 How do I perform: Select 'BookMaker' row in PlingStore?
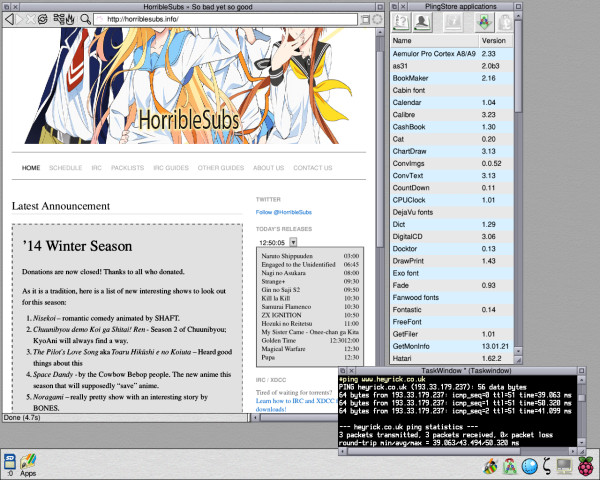[x=452, y=78]
